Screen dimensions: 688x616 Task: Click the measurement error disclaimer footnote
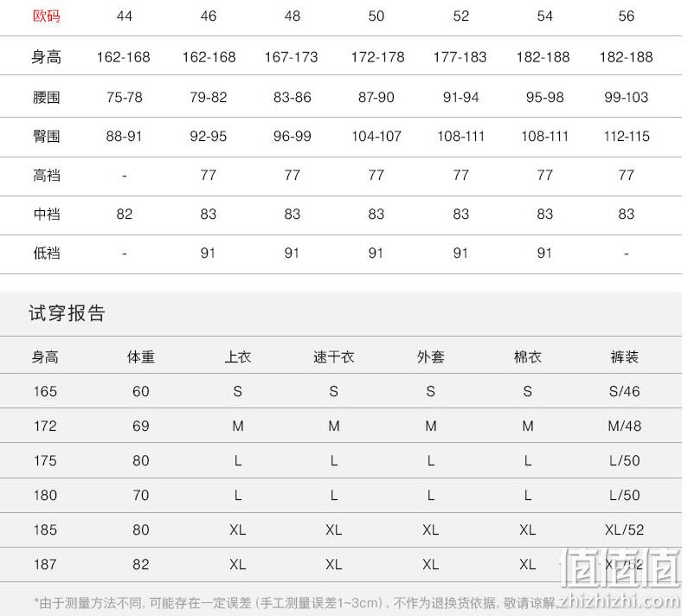coord(295,603)
